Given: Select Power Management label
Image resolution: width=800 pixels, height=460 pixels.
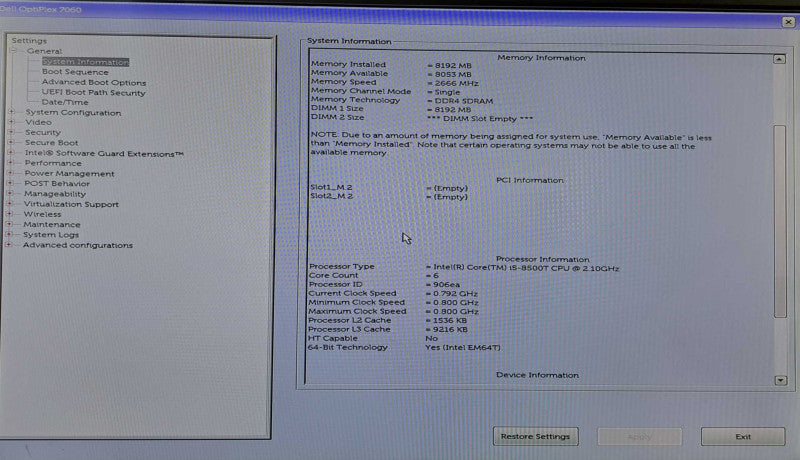Looking at the screenshot, I should 69,173.
